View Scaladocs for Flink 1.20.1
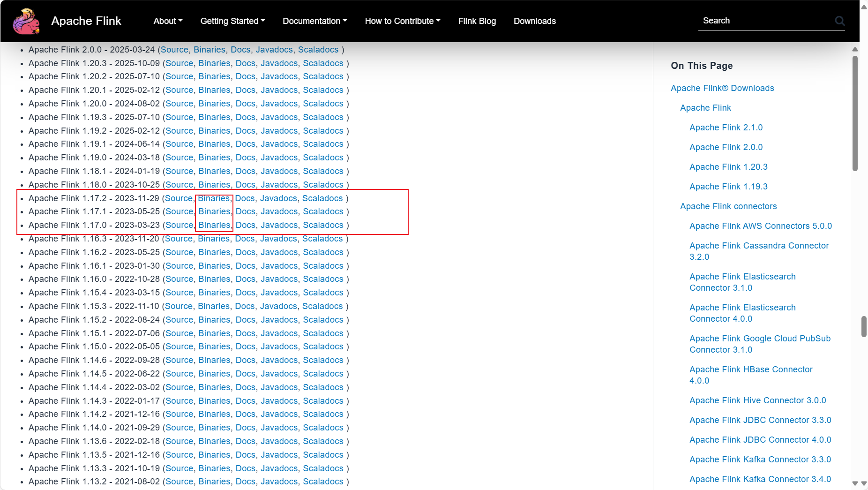Image resolution: width=868 pixels, height=490 pixels. 323,90
